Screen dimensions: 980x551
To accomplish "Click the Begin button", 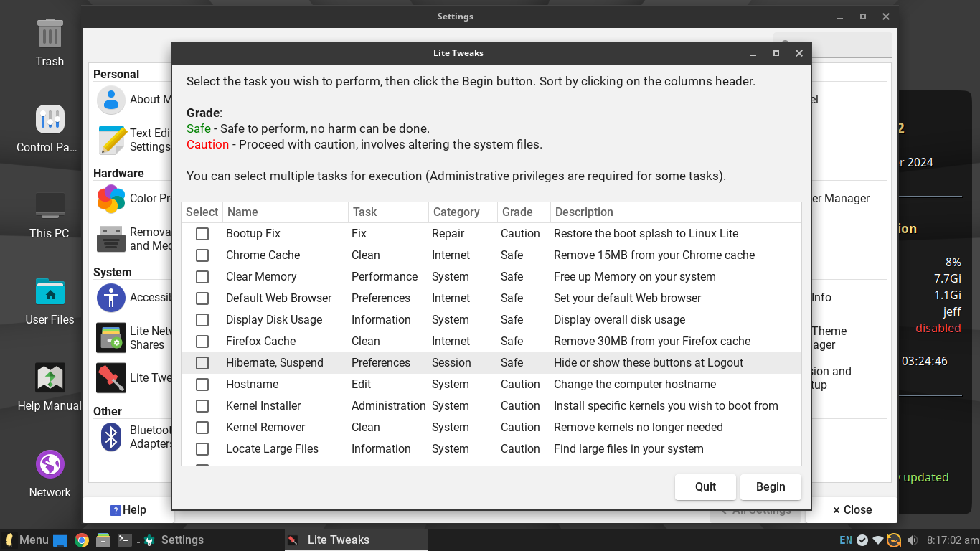I will (x=771, y=486).
